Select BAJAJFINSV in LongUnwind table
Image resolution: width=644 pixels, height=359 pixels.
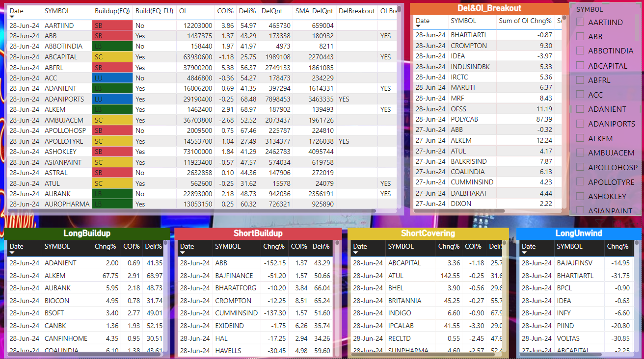576,263
